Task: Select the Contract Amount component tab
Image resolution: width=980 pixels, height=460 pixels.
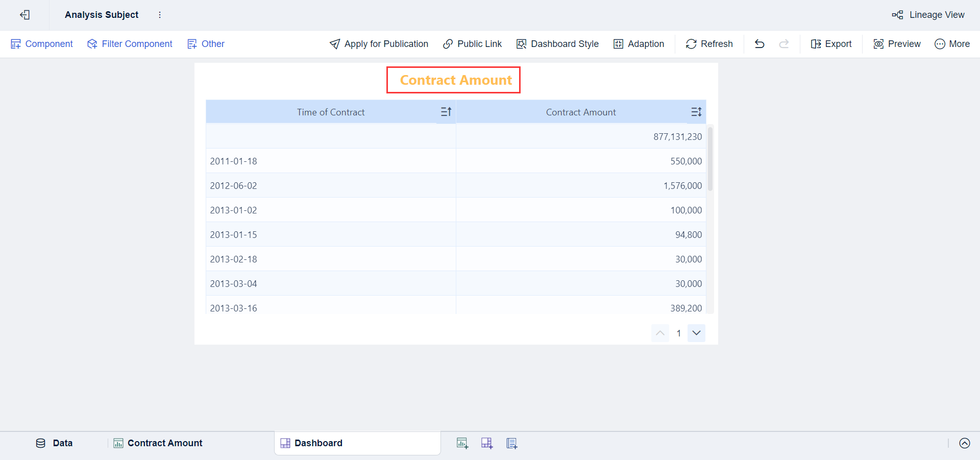Action: tap(164, 443)
